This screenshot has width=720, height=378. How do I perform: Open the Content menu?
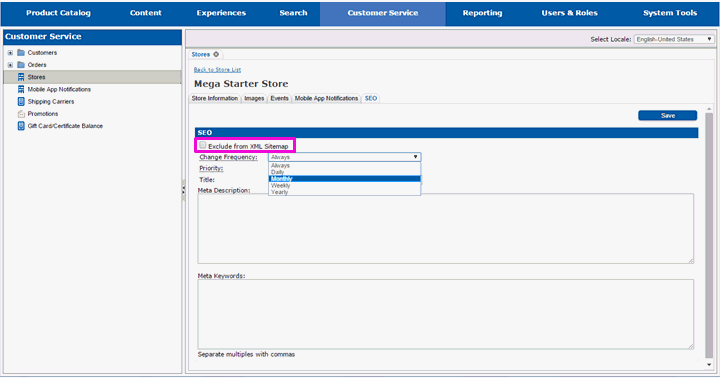[146, 13]
